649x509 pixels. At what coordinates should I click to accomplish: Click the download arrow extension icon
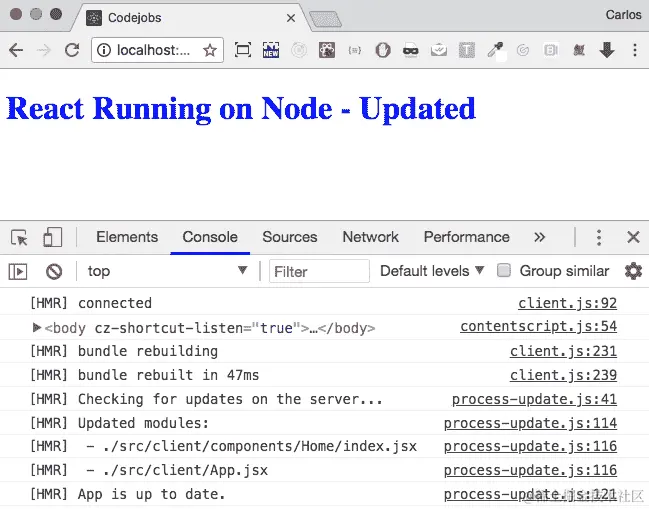coord(607,50)
